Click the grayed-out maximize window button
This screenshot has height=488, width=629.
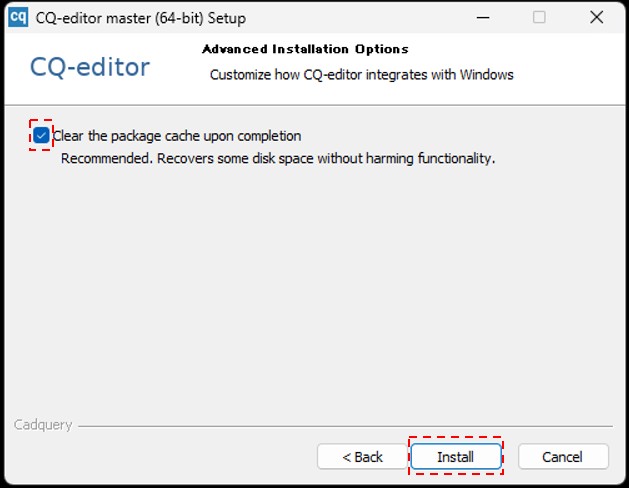(x=539, y=17)
